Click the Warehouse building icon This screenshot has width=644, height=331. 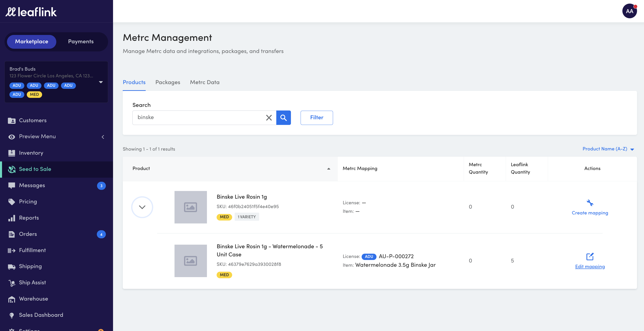11,299
